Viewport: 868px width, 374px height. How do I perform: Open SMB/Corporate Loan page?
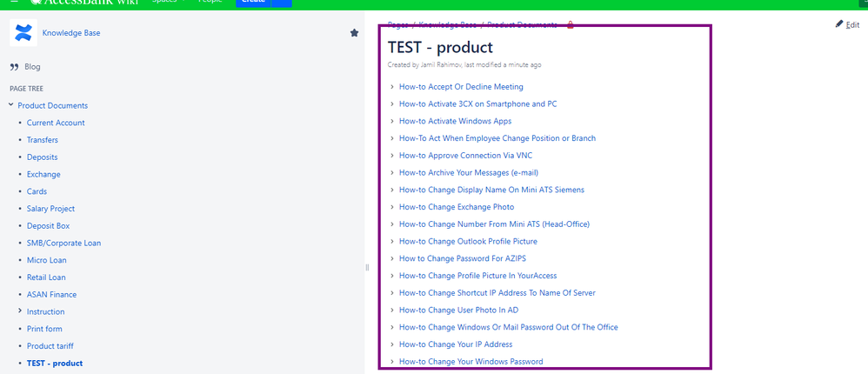(x=63, y=243)
